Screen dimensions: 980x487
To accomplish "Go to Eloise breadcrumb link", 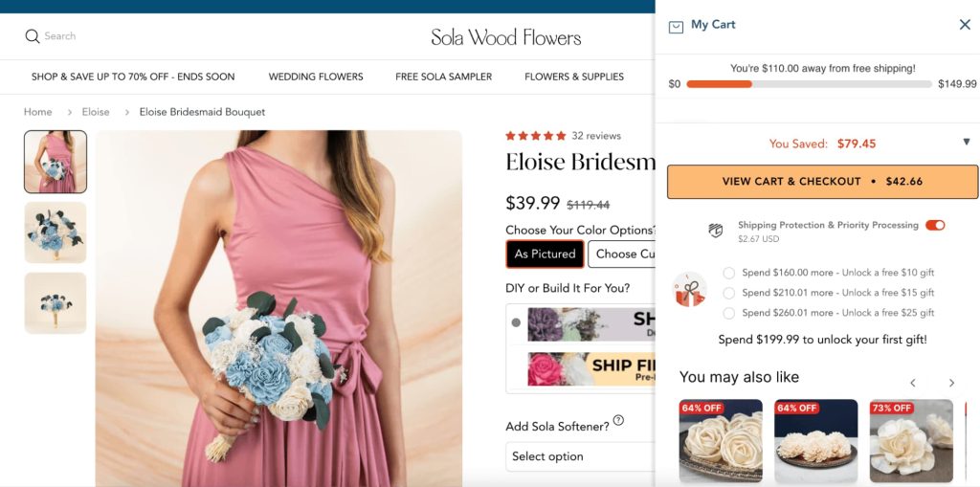I will pos(96,112).
